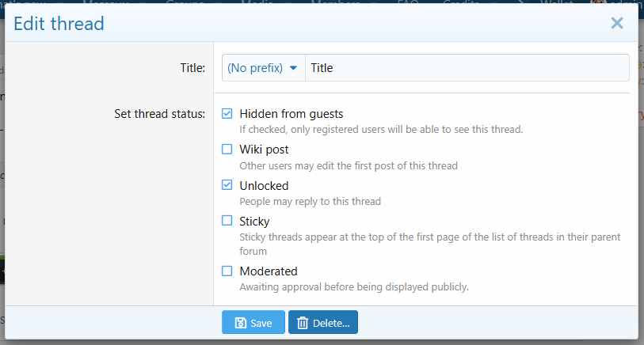Click the 'Edit thread' dialog heading
This screenshot has width=644, height=345.
(x=59, y=24)
